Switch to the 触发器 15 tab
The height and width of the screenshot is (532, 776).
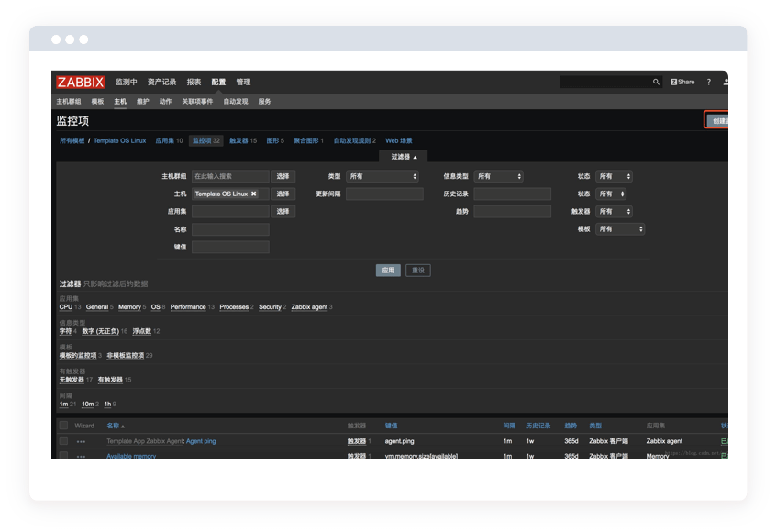pos(243,140)
